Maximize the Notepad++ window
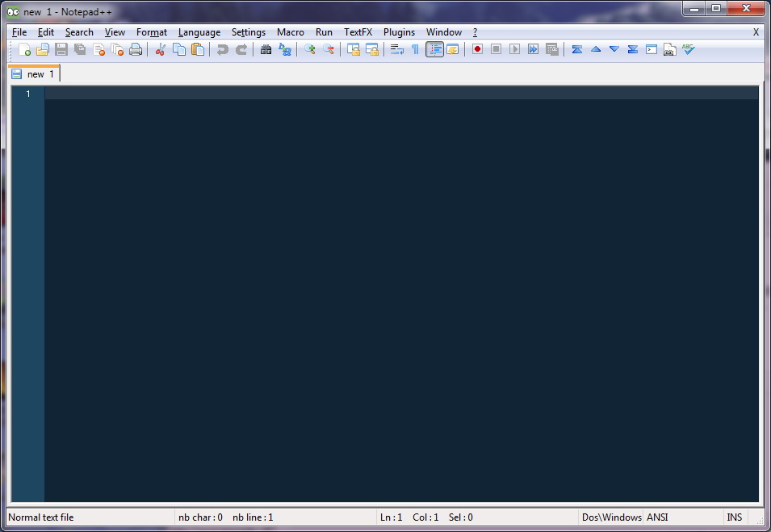 (x=716, y=8)
